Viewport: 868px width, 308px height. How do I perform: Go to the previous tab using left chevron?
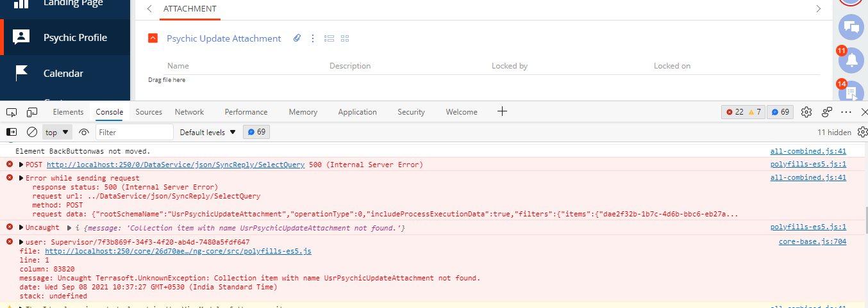tap(149, 9)
